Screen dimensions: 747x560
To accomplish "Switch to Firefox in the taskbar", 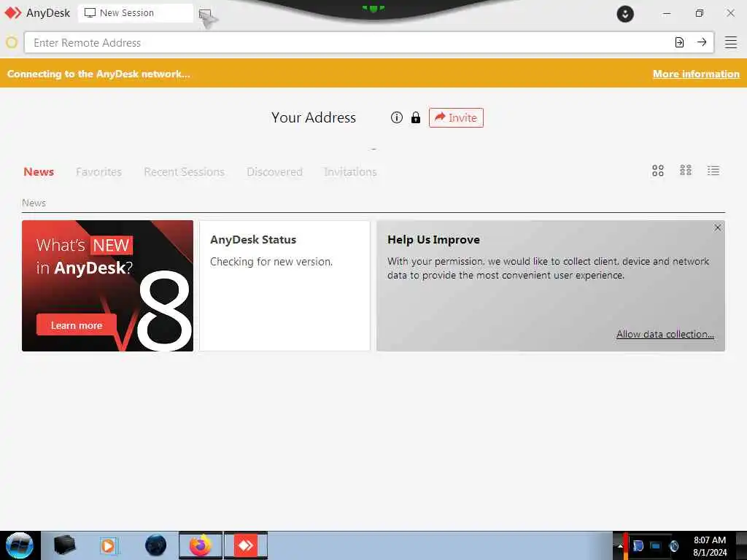I will coord(201,545).
